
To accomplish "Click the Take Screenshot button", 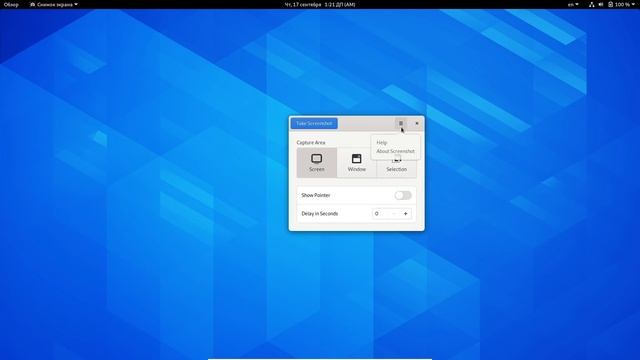I will pyautogui.click(x=314, y=123).
